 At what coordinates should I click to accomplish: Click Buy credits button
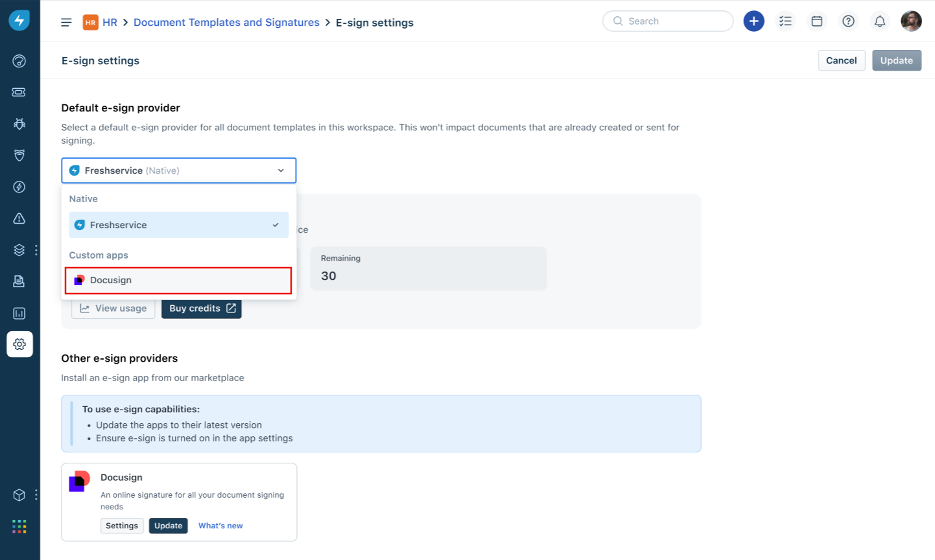(x=202, y=309)
